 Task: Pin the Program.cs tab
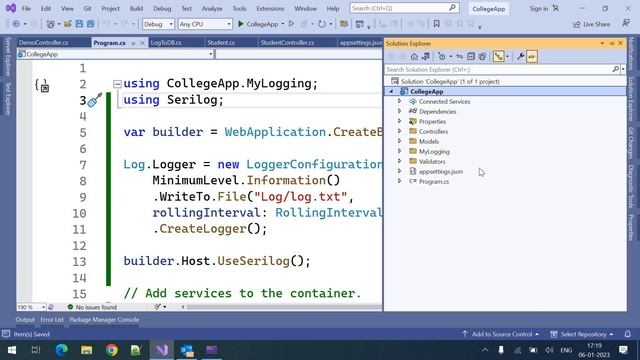[x=133, y=43]
